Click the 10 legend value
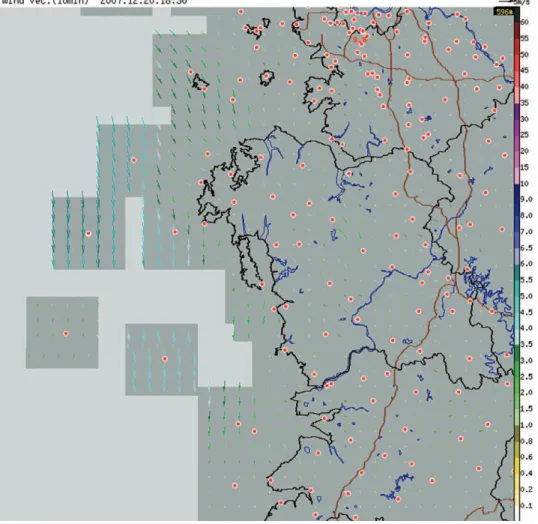 pos(524,183)
